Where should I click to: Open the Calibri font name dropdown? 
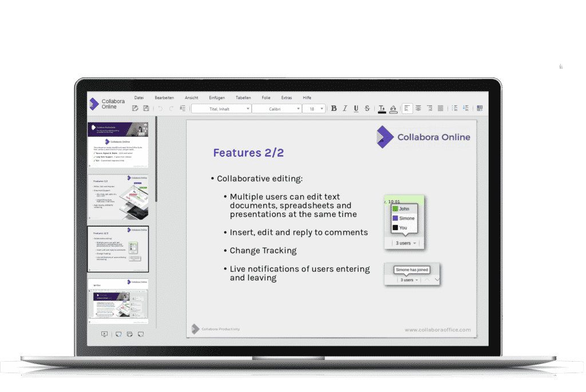pyautogui.click(x=277, y=109)
